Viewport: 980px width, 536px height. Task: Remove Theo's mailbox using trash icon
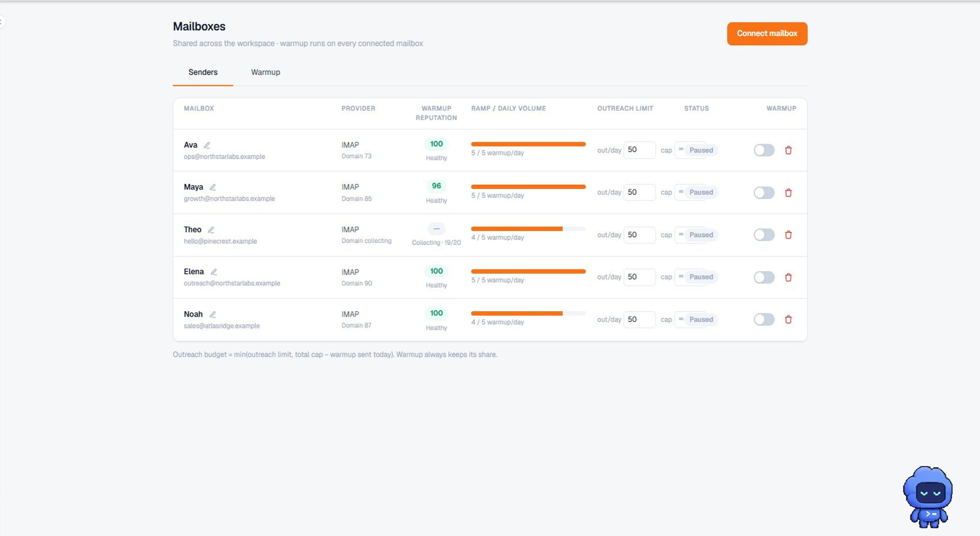click(x=788, y=235)
